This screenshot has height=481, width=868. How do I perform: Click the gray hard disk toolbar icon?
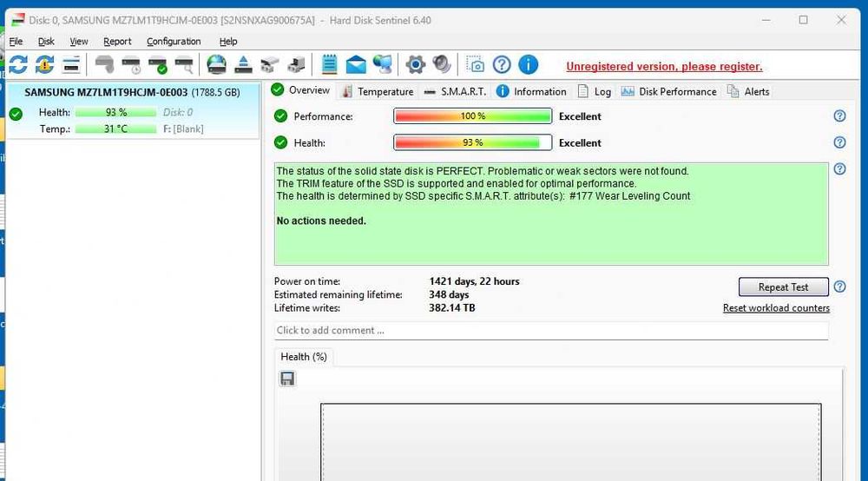tap(105, 65)
